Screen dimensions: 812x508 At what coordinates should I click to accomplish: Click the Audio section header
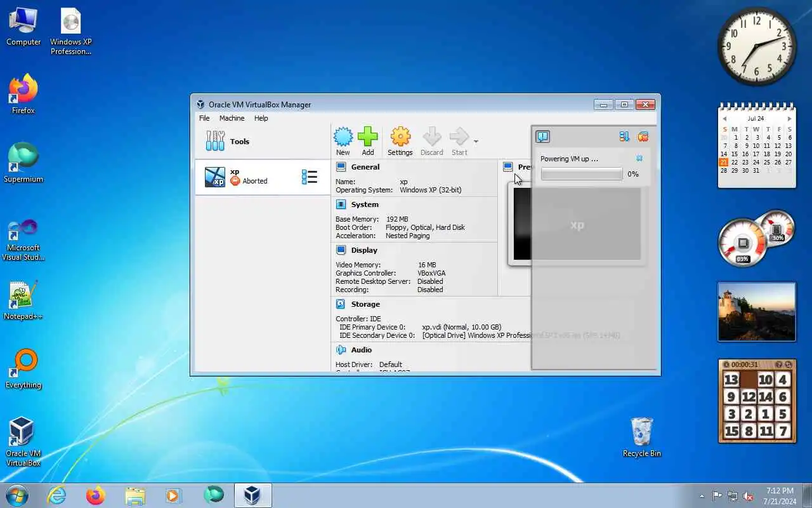pyautogui.click(x=362, y=350)
